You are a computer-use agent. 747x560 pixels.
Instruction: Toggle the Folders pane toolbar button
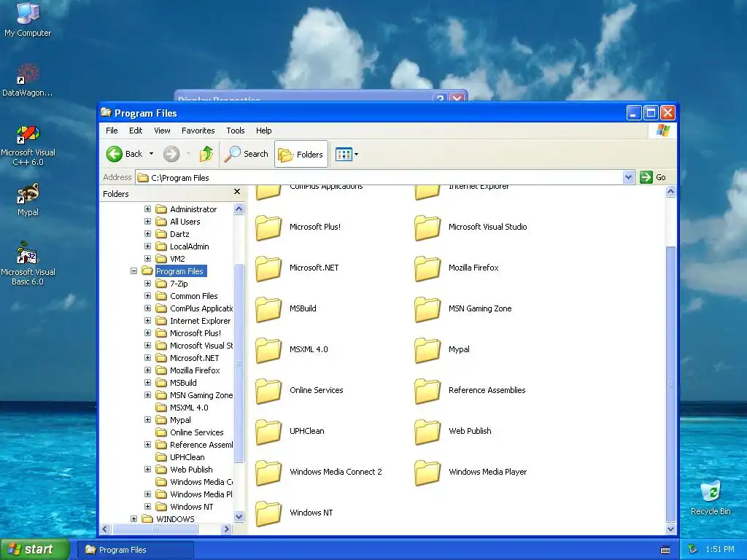pyautogui.click(x=301, y=154)
